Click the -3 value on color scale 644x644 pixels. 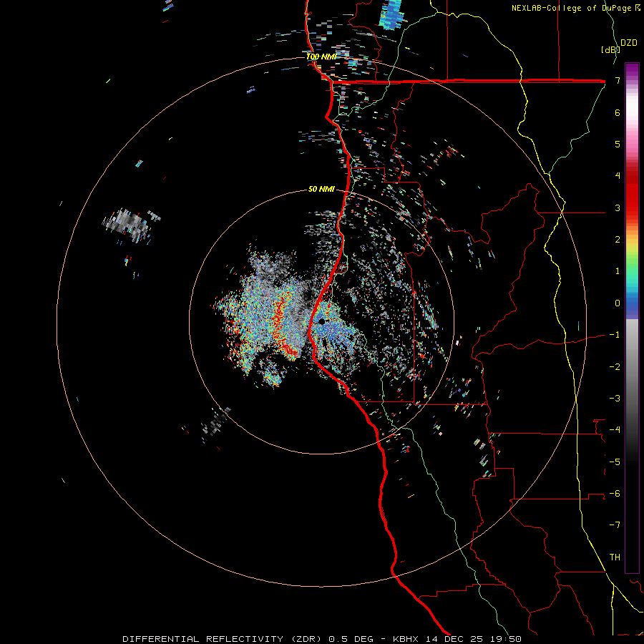click(615, 398)
